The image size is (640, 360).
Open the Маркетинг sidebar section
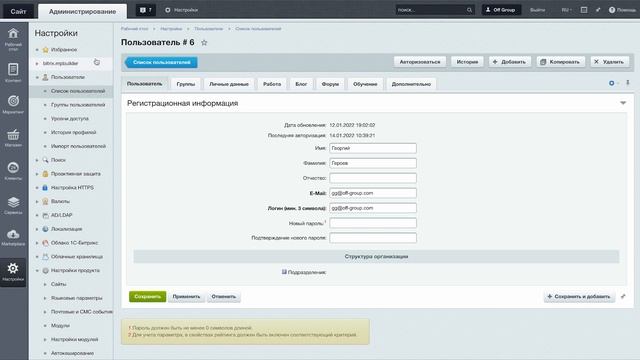(13, 104)
